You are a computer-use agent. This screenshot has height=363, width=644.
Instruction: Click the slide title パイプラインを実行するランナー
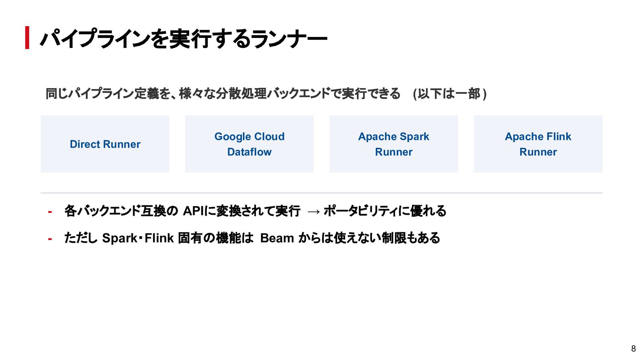(183, 39)
